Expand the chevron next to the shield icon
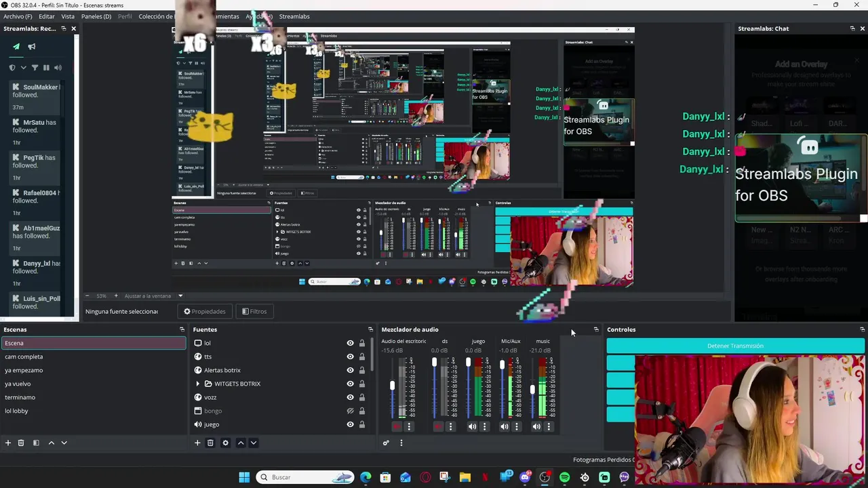The height and width of the screenshot is (488, 868). point(24,68)
